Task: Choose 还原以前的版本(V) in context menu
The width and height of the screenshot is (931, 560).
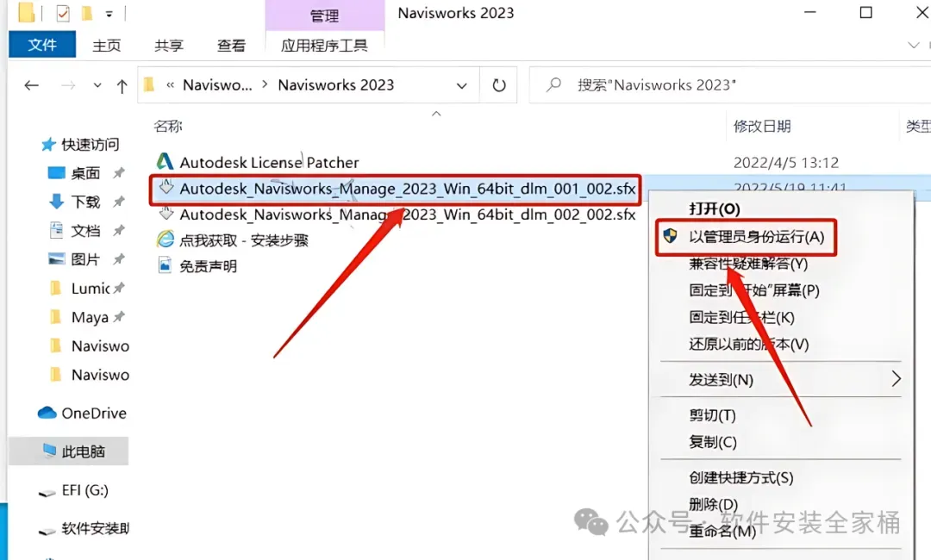Action: coord(749,344)
